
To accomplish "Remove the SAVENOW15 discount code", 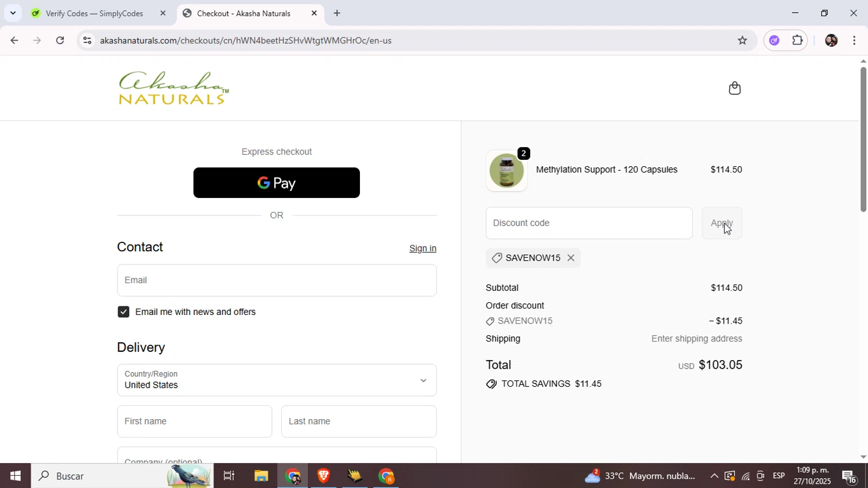I will coord(571,258).
